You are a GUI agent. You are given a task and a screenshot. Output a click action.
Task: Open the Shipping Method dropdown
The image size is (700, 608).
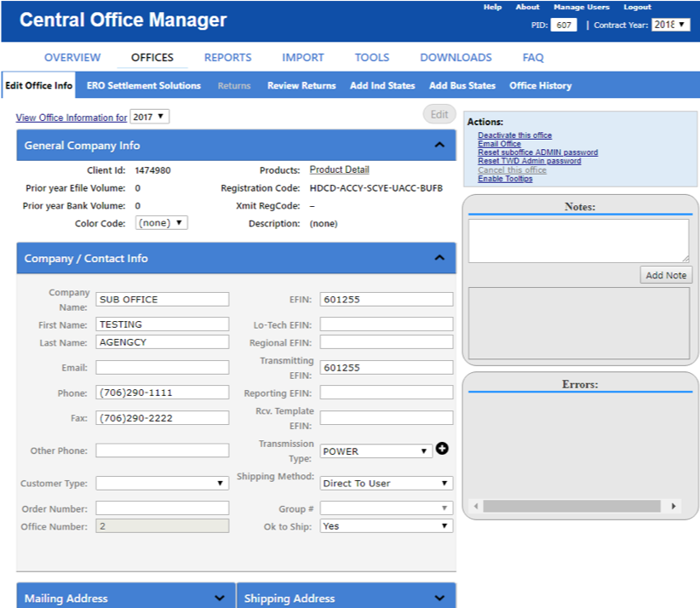tap(386, 483)
